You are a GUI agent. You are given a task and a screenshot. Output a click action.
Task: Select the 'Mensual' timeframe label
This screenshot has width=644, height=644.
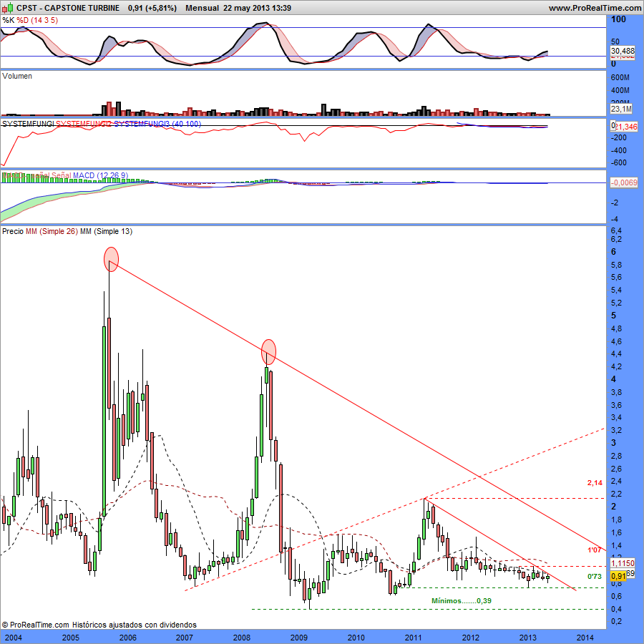[202, 8]
